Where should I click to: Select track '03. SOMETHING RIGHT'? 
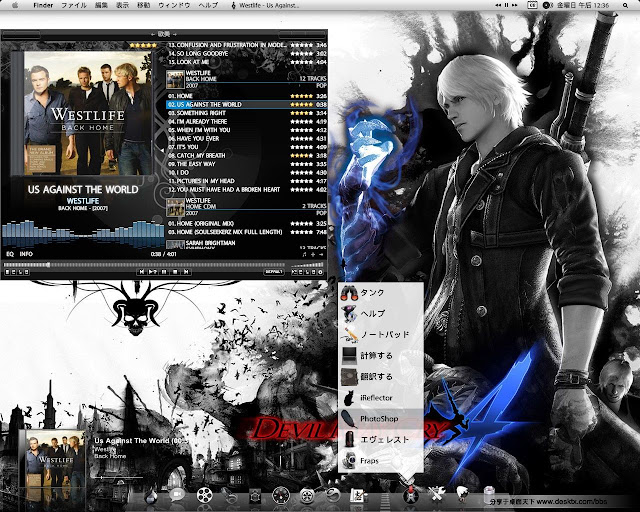[x=247, y=113]
